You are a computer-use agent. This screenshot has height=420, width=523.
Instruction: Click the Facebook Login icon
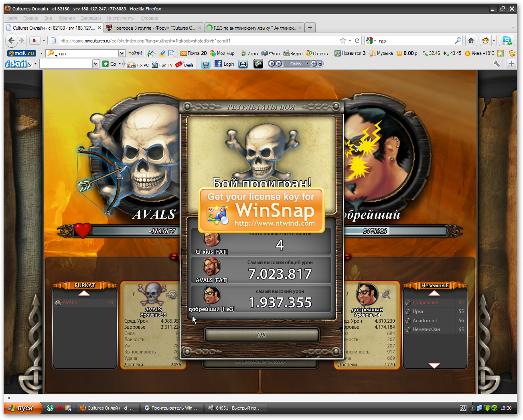225,64
